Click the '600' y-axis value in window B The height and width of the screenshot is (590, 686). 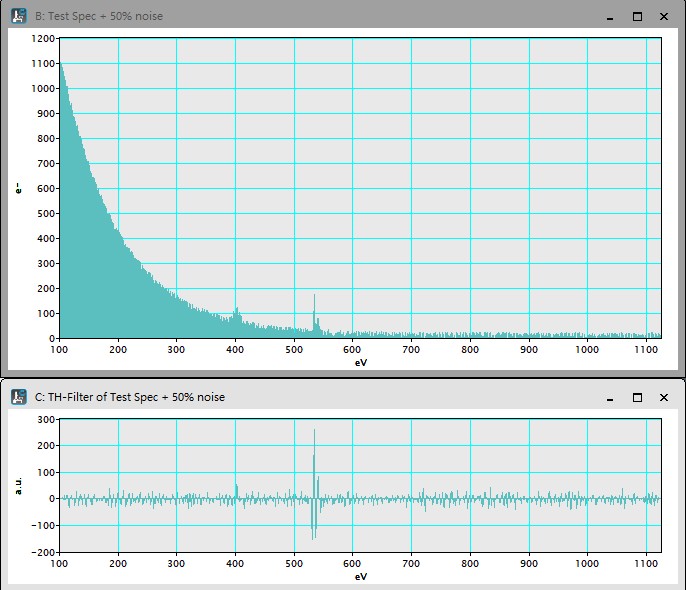tap(46, 189)
